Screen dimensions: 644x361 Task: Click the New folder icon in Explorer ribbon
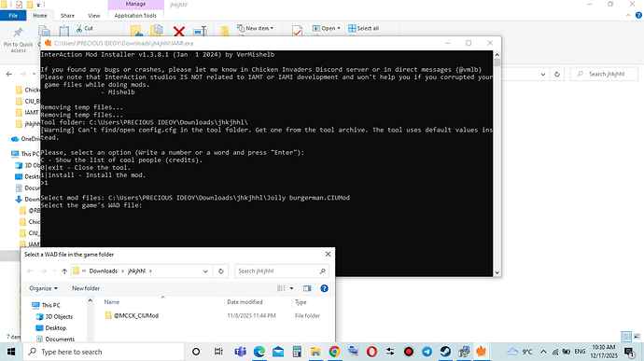click(x=225, y=31)
